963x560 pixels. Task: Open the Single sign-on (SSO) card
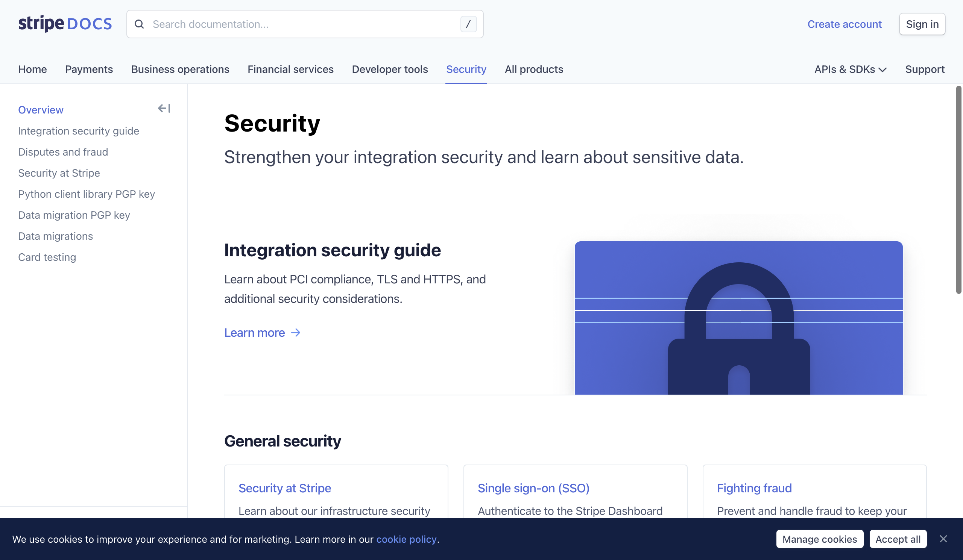(x=533, y=488)
